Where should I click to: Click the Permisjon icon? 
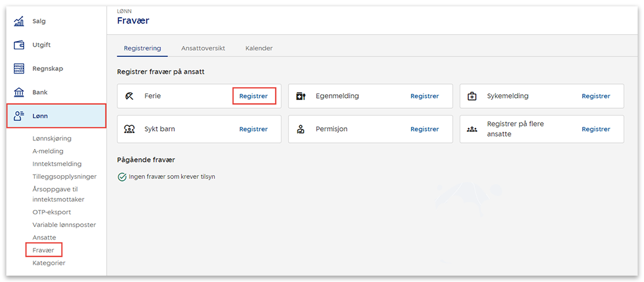[x=301, y=129]
